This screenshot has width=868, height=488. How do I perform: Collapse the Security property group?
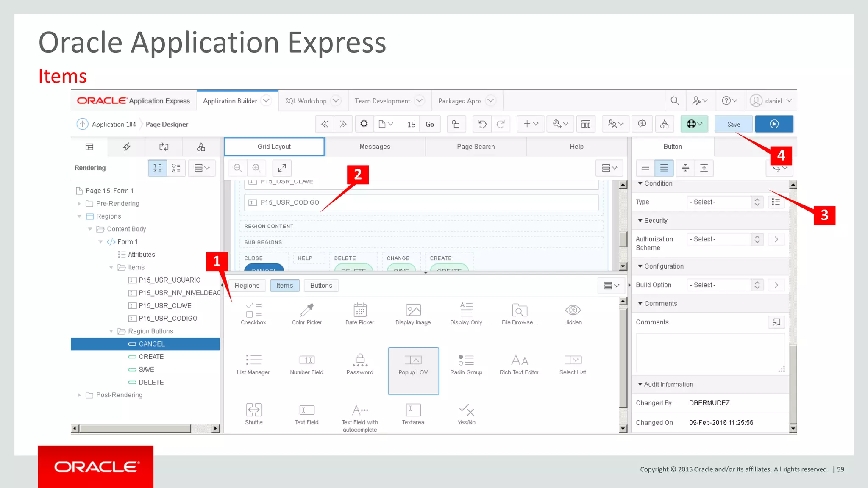tap(640, 221)
